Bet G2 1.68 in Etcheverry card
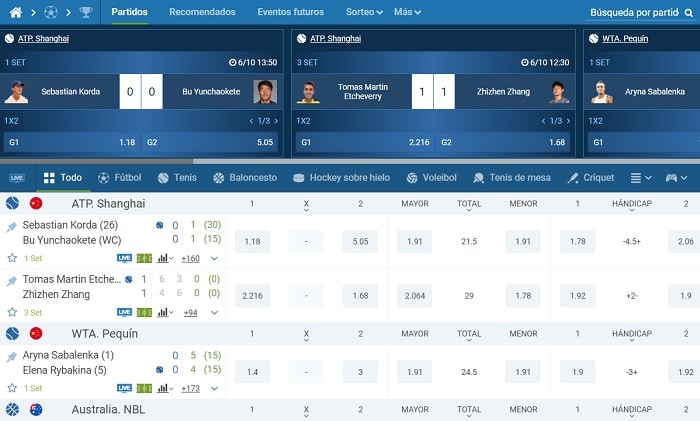This screenshot has width=700, height=421. click(503, 142)
